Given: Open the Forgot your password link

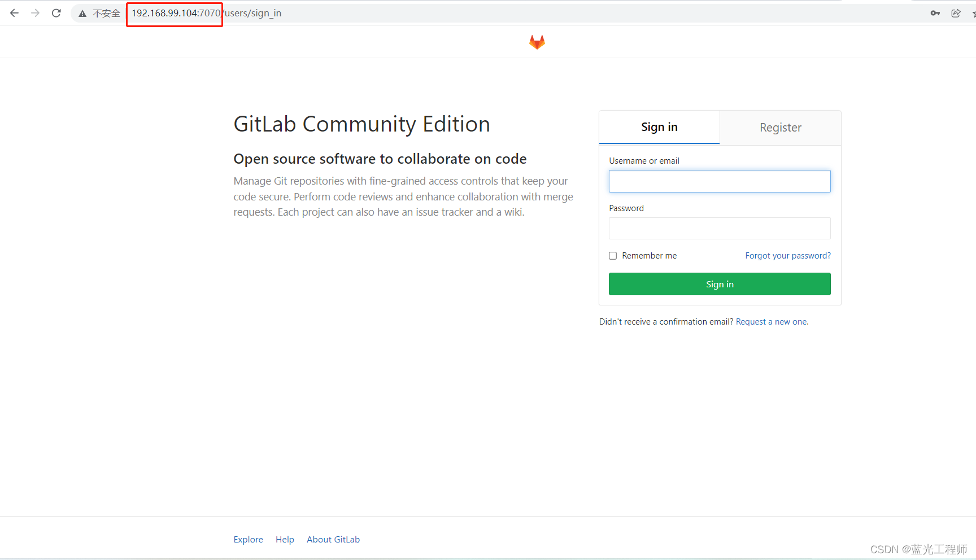Looking at the screenshot, I should pyautogui.click(x=788, y=256).
